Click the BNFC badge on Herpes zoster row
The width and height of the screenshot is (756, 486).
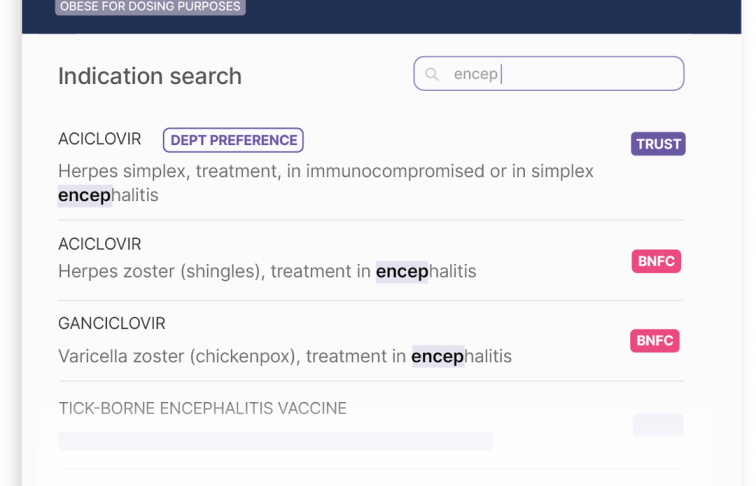tap(656, 262)
